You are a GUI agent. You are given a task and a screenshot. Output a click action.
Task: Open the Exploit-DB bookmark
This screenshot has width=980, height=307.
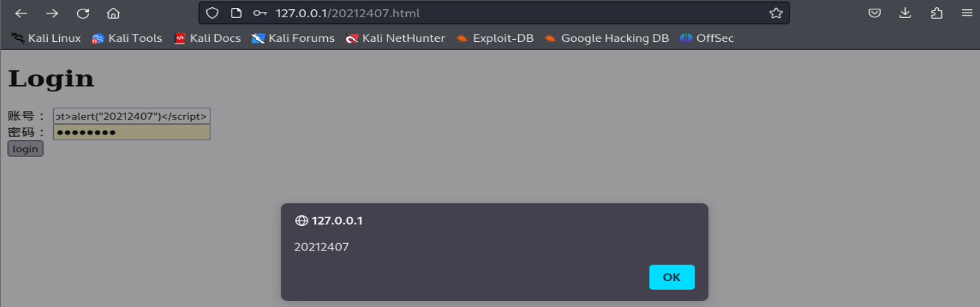click(x=495, y=39)
